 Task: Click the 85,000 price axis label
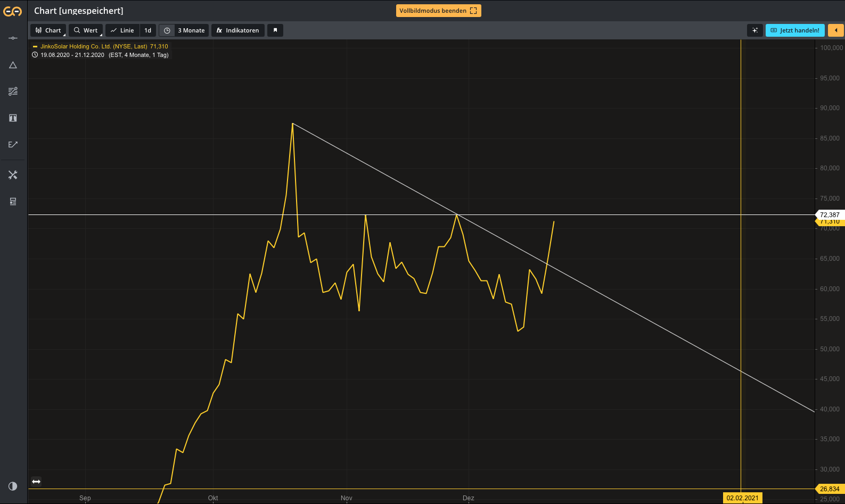[x=830, y=138]
